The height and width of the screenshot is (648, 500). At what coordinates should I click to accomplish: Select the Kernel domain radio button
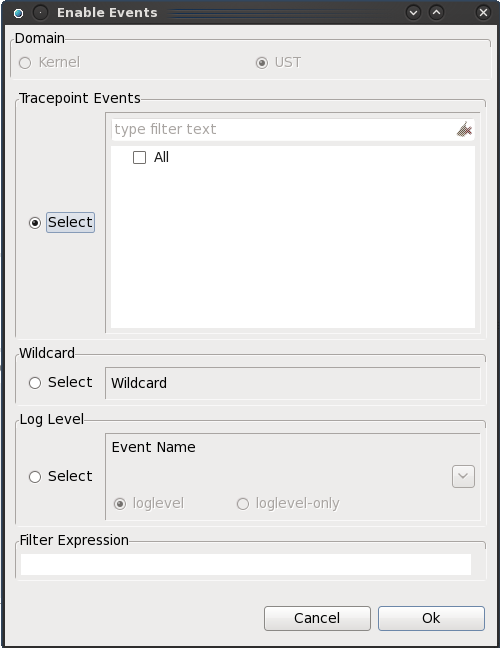click(25, 63)
